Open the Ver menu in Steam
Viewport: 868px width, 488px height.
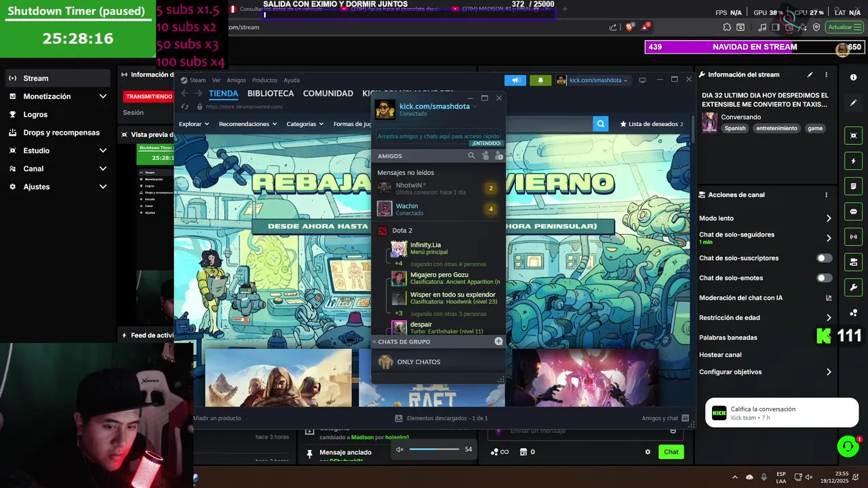[x=216, y=80]
